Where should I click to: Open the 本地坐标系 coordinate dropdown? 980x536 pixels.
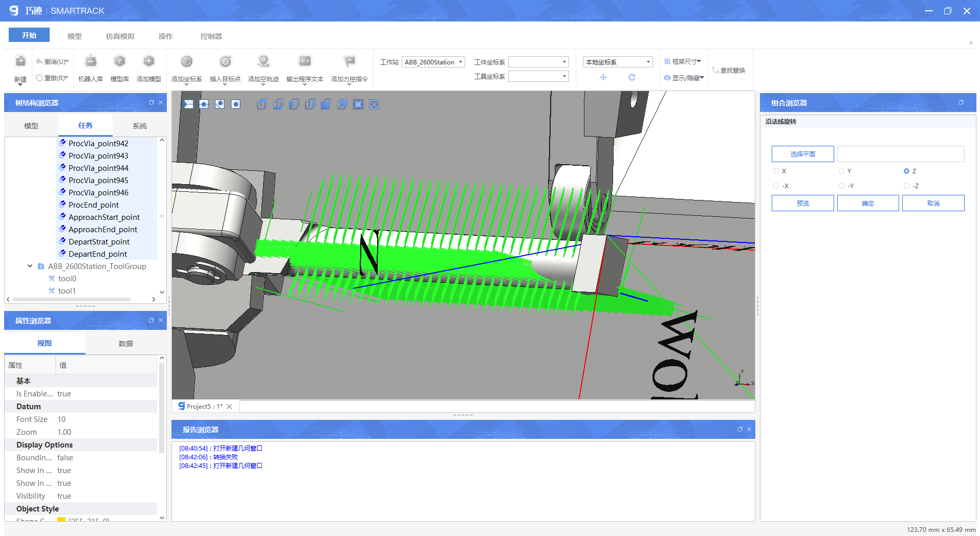point(618,62)
